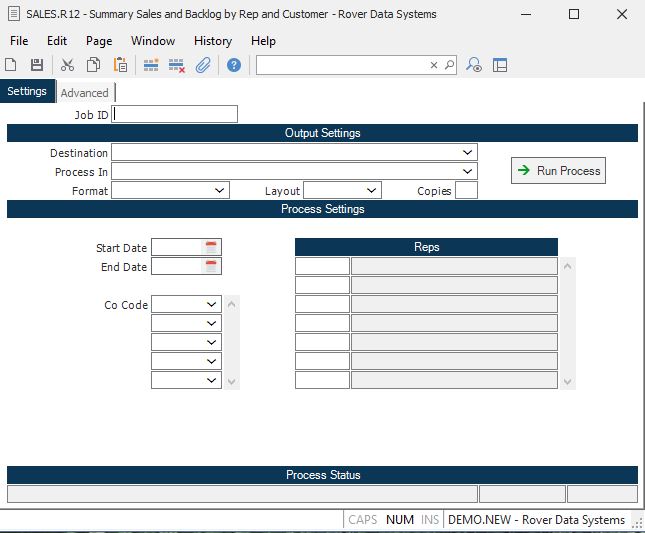Expand the Destination dropdown
The width and height of the screenshot is (645, 533).
click(468, 153)
